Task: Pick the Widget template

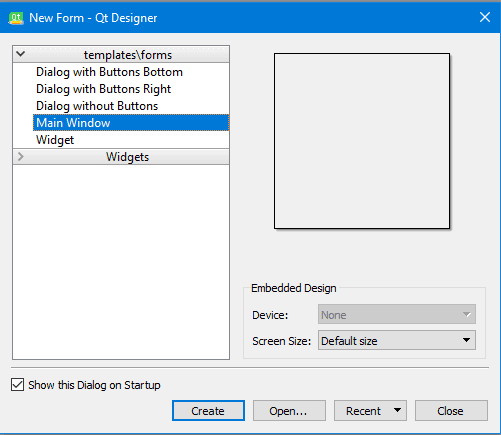Action: pyautogui.click(x=55, y=140)
